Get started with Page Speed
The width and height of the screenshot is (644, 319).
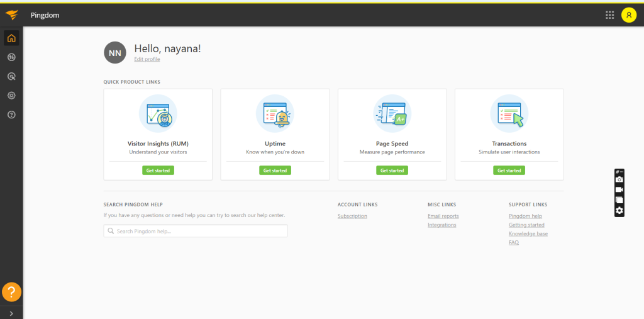click(x=392, y=170)
